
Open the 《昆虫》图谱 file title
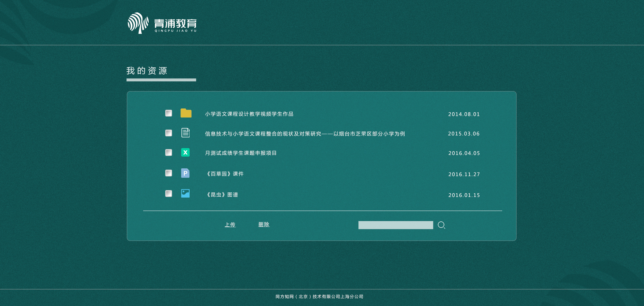222,194
